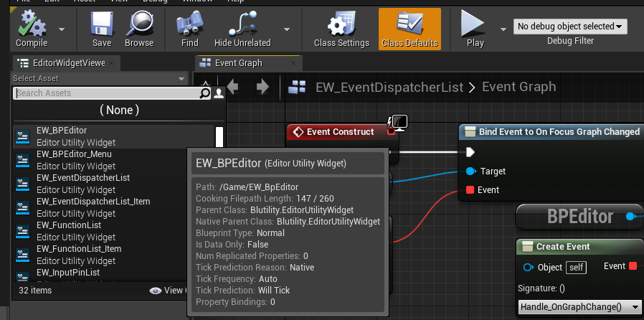Navigate back in graph history
The height and width of the screenshot is (320, 644).
click(232, 87)
